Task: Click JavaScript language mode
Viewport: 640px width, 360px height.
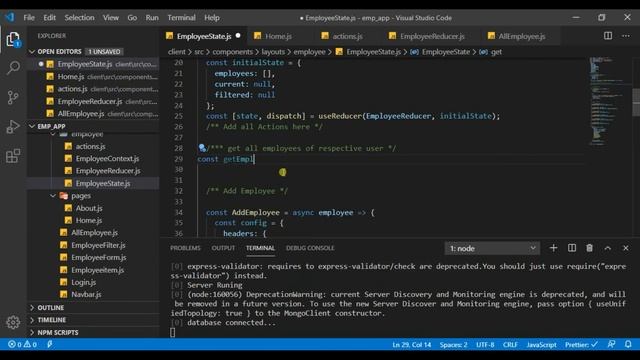Action: (541, 344)
